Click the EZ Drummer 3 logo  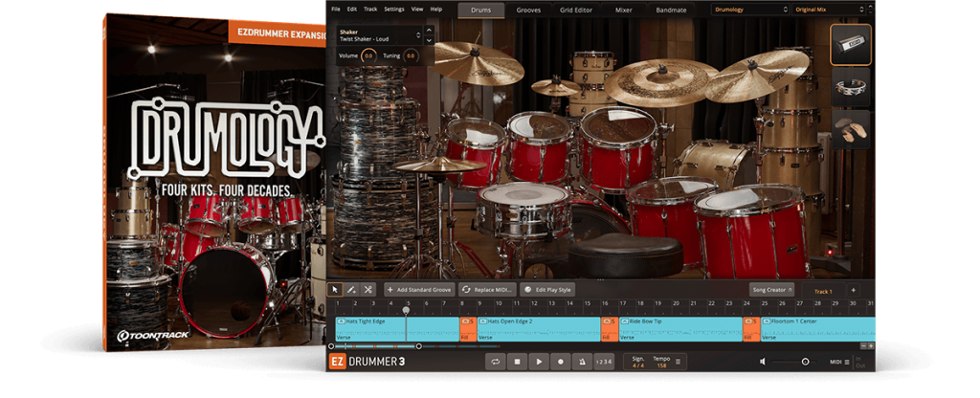click(x=367, y=361)
